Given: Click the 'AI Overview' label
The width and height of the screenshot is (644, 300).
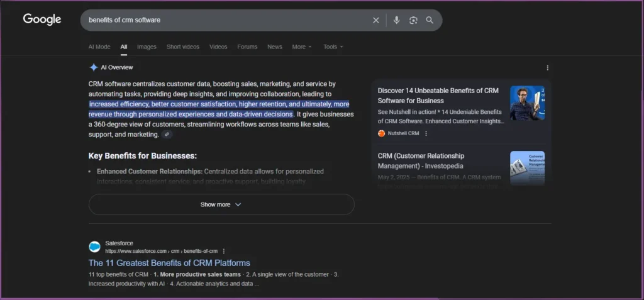Looking at the screenshot, I should tap(117, 67).
